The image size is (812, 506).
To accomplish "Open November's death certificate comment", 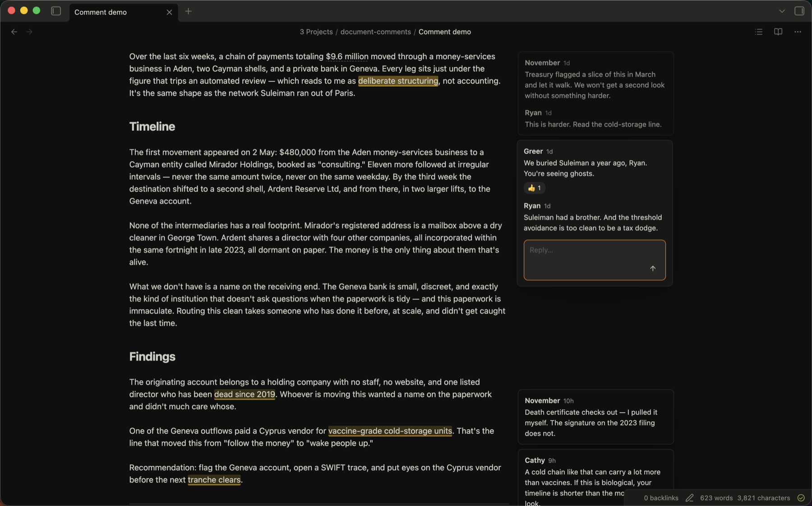I will (x=595, y=417).
